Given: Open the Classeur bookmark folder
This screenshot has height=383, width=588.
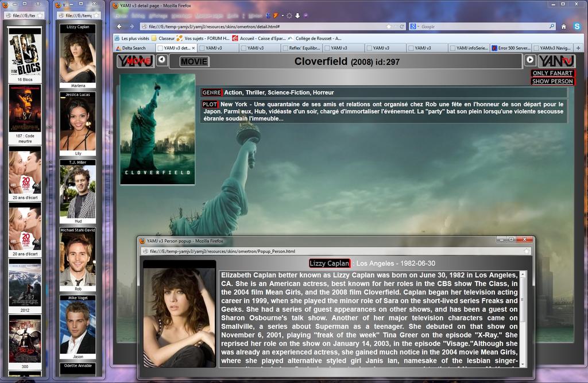Looking at the screenshot, I should (163, 38).
